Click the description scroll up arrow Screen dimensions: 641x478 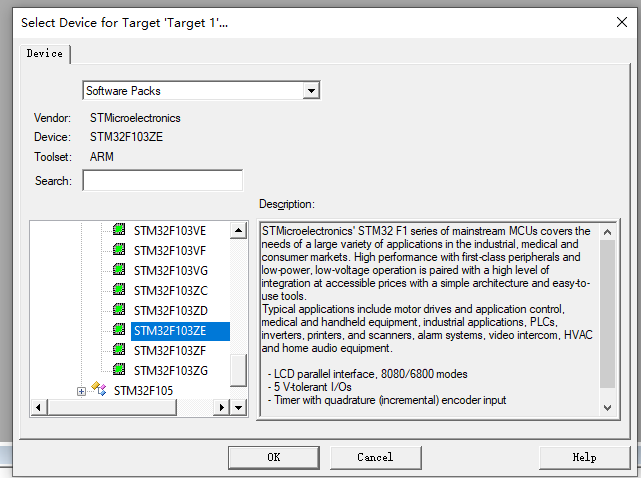(x=607, y=232)
